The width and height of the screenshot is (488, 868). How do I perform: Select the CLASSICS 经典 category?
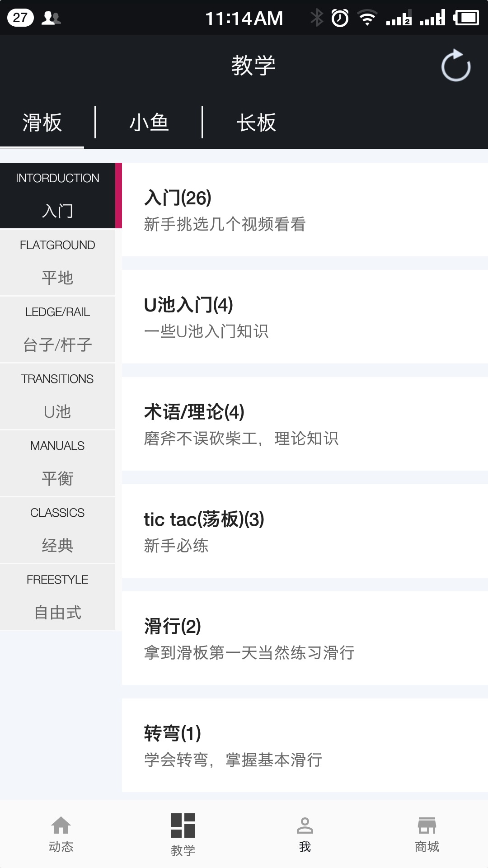click(57, 530)
